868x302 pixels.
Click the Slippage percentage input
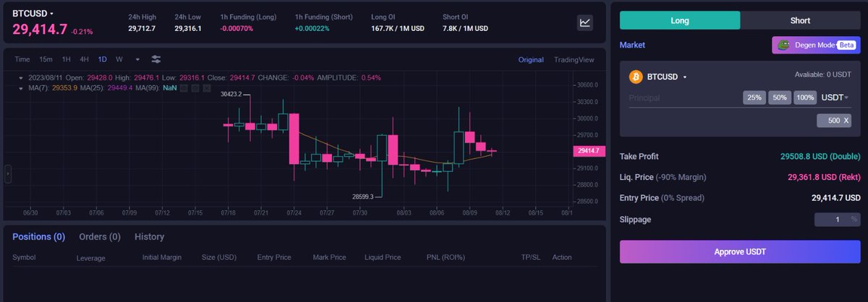(x=837, y=219)
